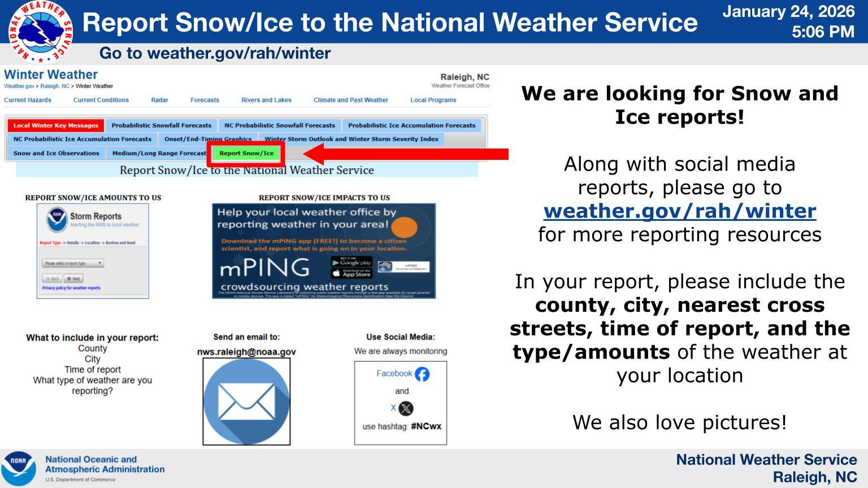The image size is (868, 488).
Task: Click the Facebook text link
Action: click(394, 373)
